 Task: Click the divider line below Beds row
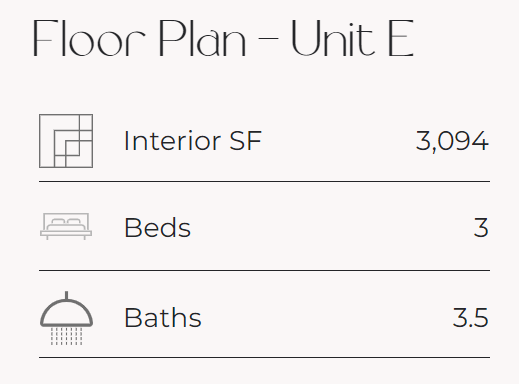[264, 270]
